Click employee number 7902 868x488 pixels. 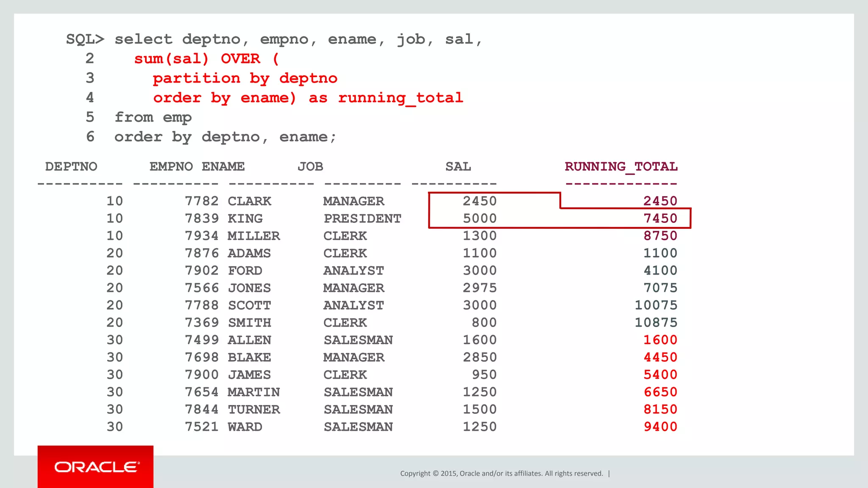coord(202,271)
